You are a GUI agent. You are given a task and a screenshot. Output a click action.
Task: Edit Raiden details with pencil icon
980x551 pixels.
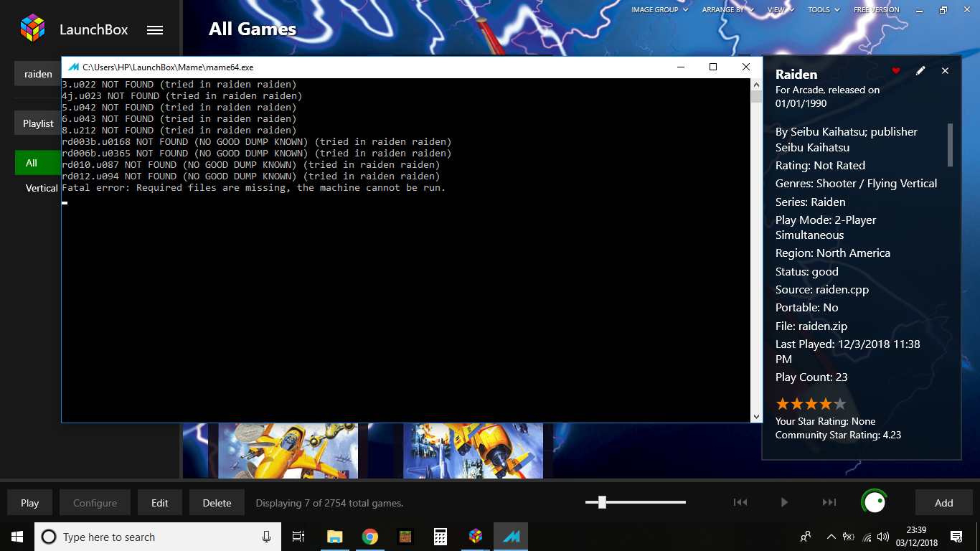click(920, 71)
